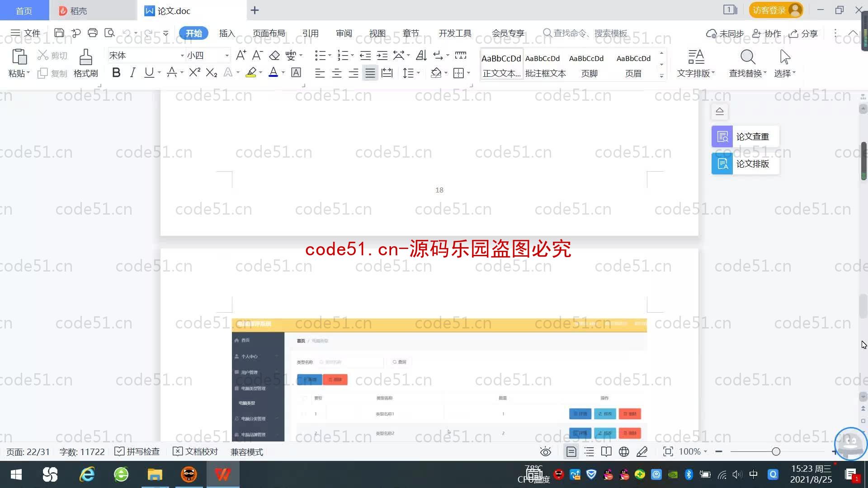Viewport: 868px width, 488px height.
Task: Click 未同步 sync status button
Action: coord(722,33)
